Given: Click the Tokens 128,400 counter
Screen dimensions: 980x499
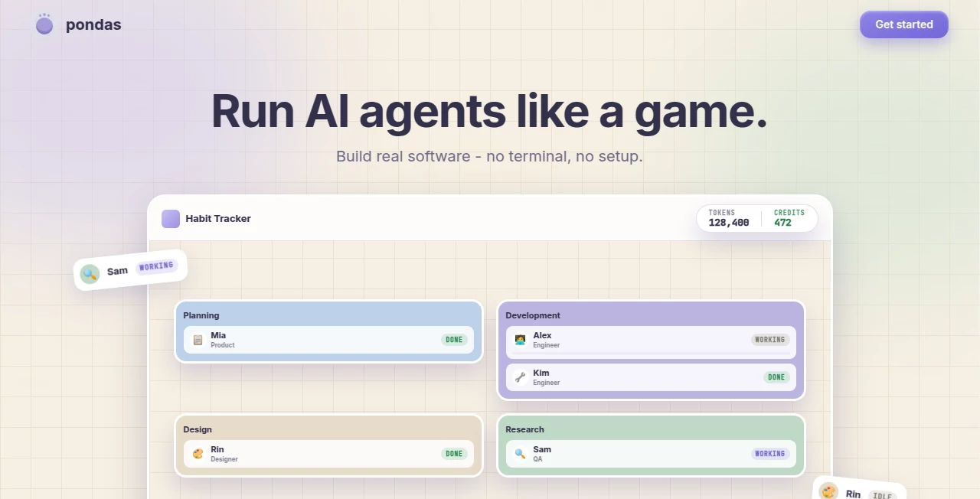Looking at the screenshot, I should (729, 218).
